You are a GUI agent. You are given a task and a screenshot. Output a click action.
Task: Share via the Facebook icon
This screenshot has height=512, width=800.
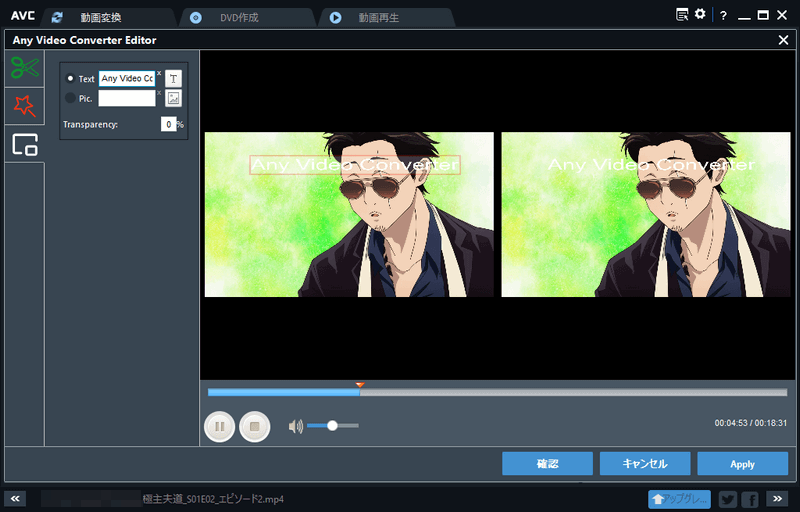coord(750,499)
